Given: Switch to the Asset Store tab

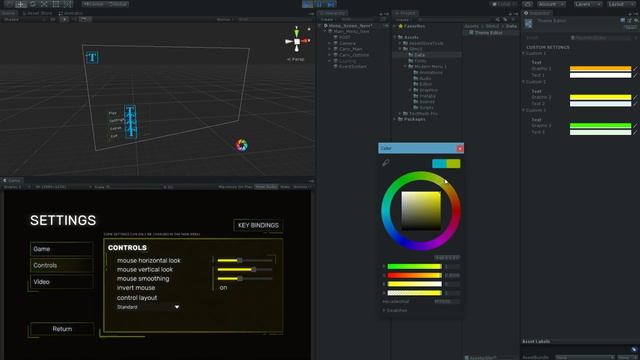Looking at the screenshot, I should click(x=37, y=13).
